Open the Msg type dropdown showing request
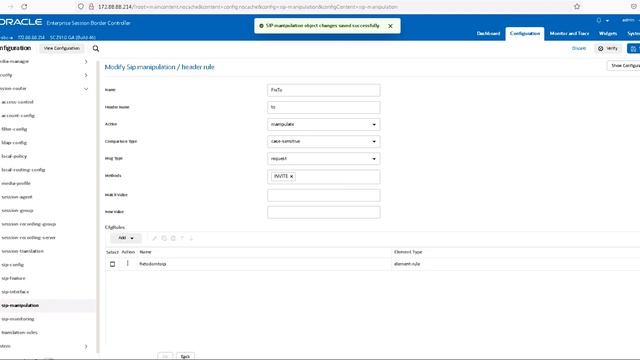 [x=324, y=158]
